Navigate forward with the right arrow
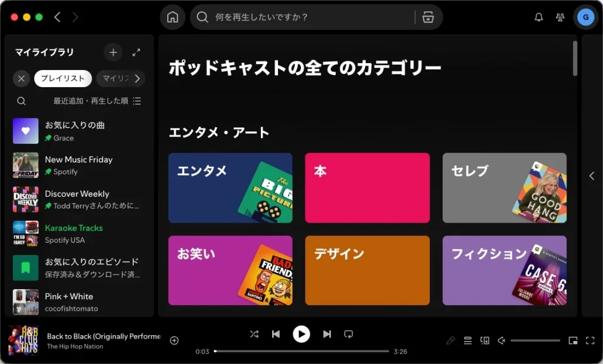The image size is (603, 364). tap(75, 17)
